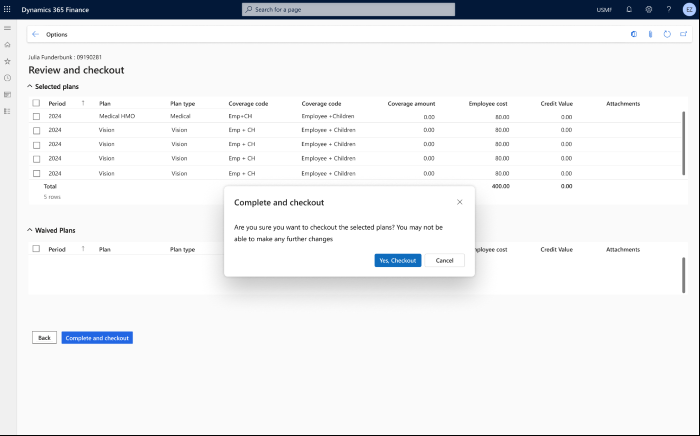Refresh the page using refresh icon
This screenshot has width=700, height=436.
(x=667, y=34)
